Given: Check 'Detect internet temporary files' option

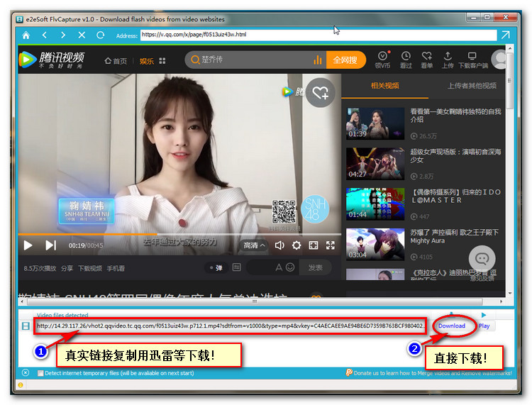Looking at the screenshot, I should [40, 372].
